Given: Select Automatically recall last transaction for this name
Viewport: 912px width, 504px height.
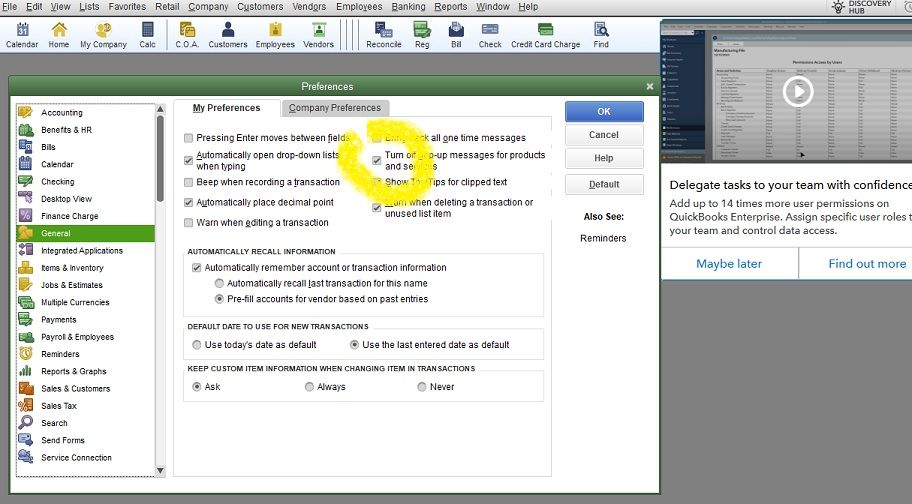Looking at the screenshot, I should coord(219,283).
